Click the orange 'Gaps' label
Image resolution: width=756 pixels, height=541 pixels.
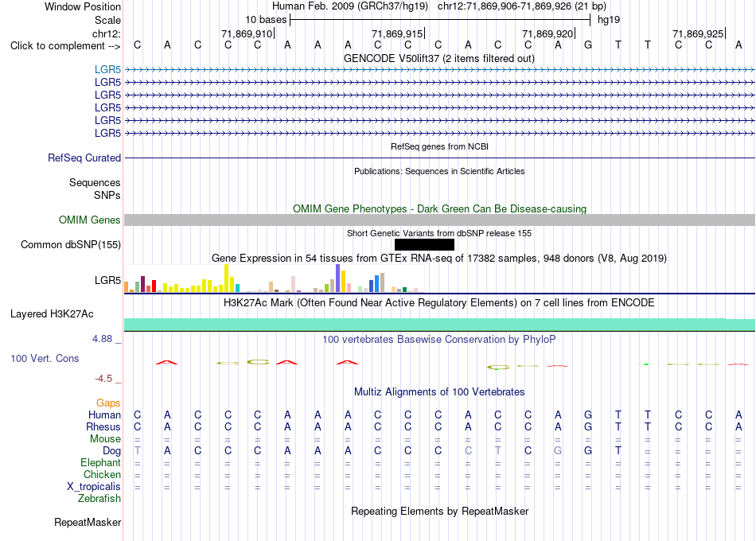108,403
